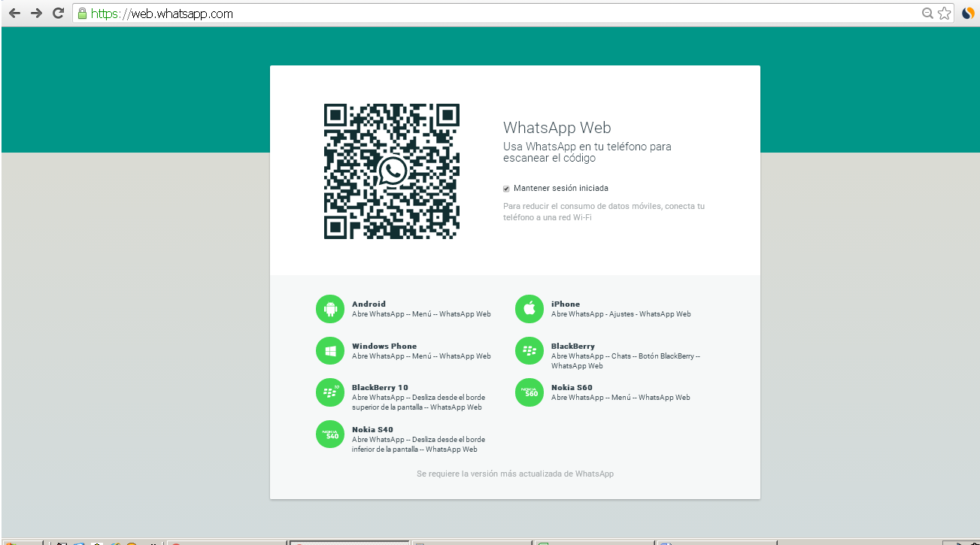Click the Nokia S40 icon
Screen dimensions: 980x545
click(329, 434)
